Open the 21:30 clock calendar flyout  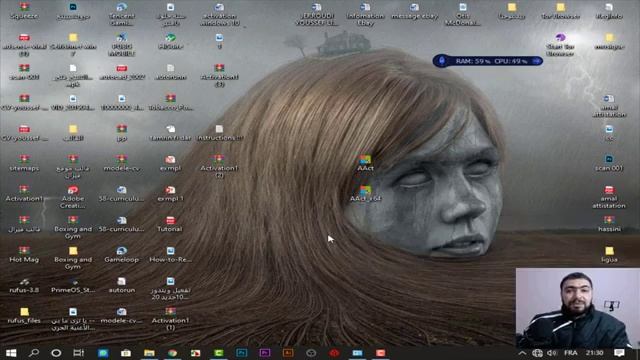coord(595,353)
